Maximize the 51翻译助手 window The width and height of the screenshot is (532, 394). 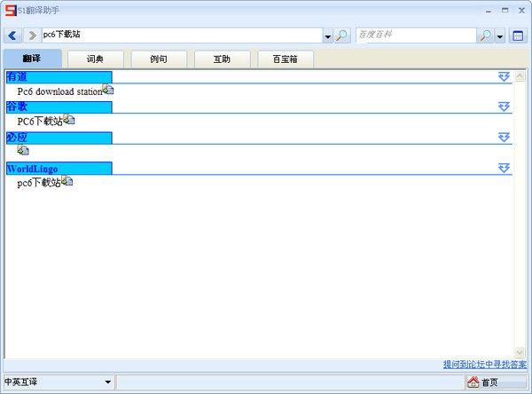505,11
